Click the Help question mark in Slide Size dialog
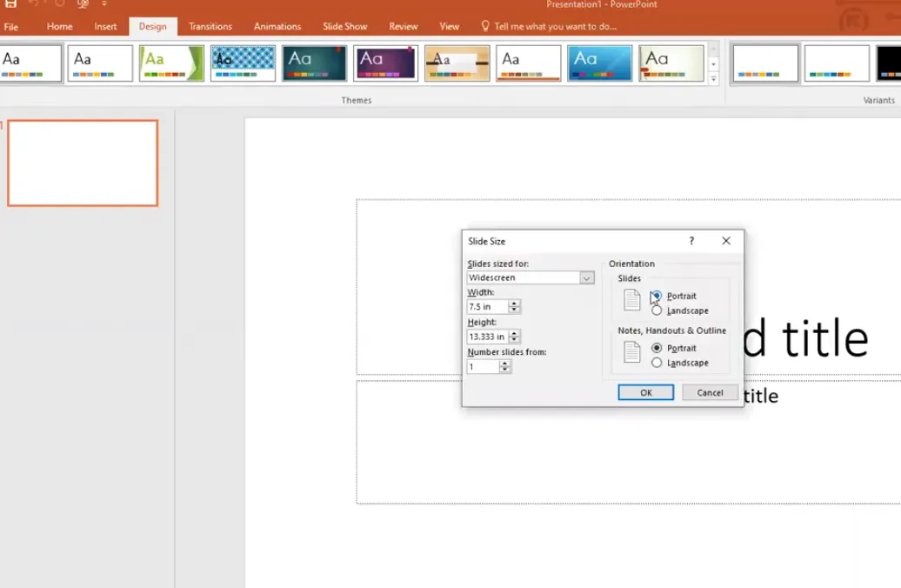Viewport: 901px width, 588px height. coord(691,241)
